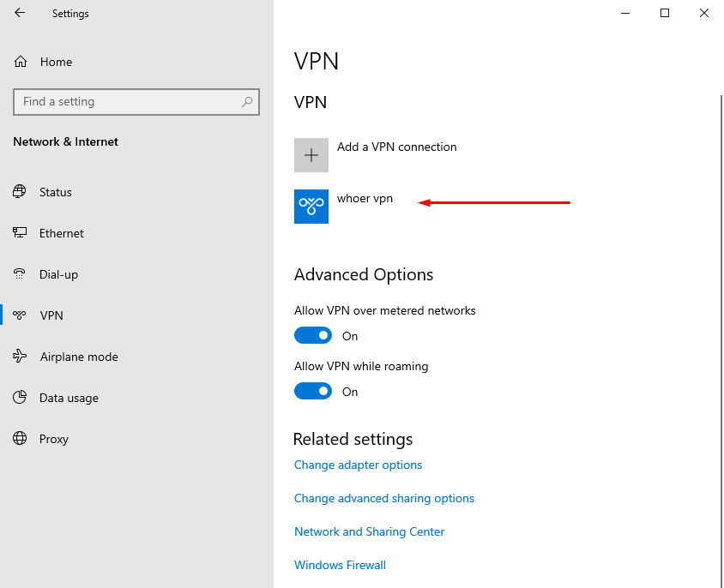Open Change adapter options link
Viewport: 724px width, 588px height.
click(x=358, y=465)
